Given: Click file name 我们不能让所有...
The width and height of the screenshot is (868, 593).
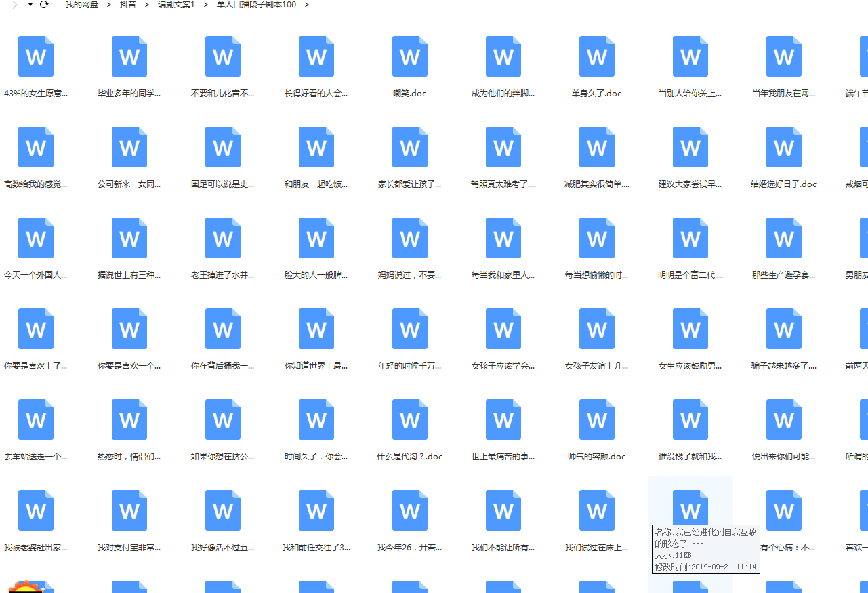Looking at the screenshot, I should click(x=503, y=548).
